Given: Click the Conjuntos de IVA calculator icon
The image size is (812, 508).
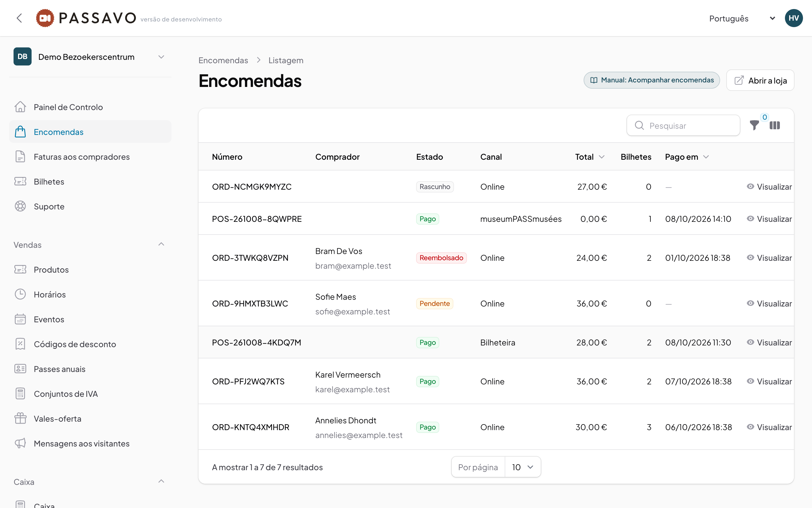Looking at the screenshot, I should [x=20, y=394].
